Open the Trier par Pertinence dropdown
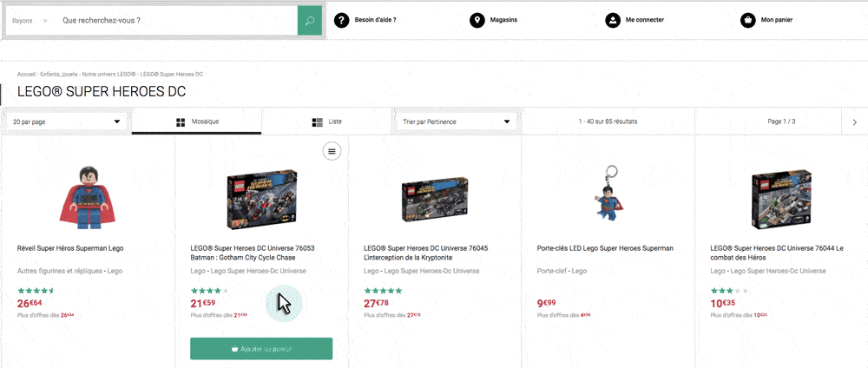The height and width of the screenshot is (368, 868). pos(457,122)
